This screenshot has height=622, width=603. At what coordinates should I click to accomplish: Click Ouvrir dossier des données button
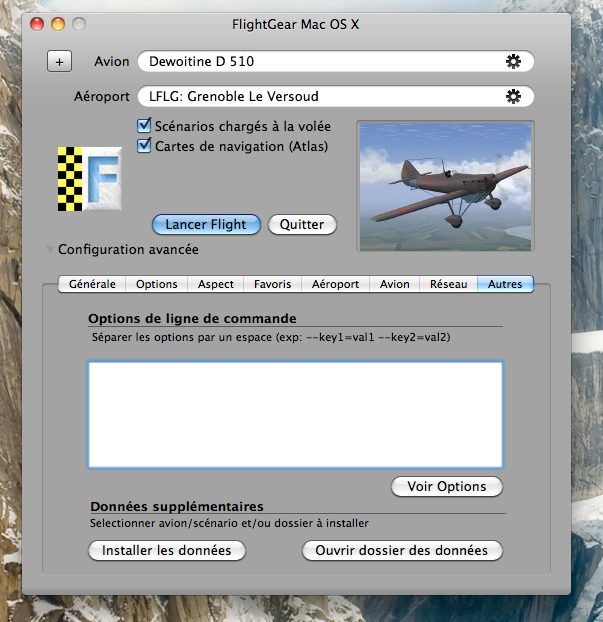(x=402, y=551)
